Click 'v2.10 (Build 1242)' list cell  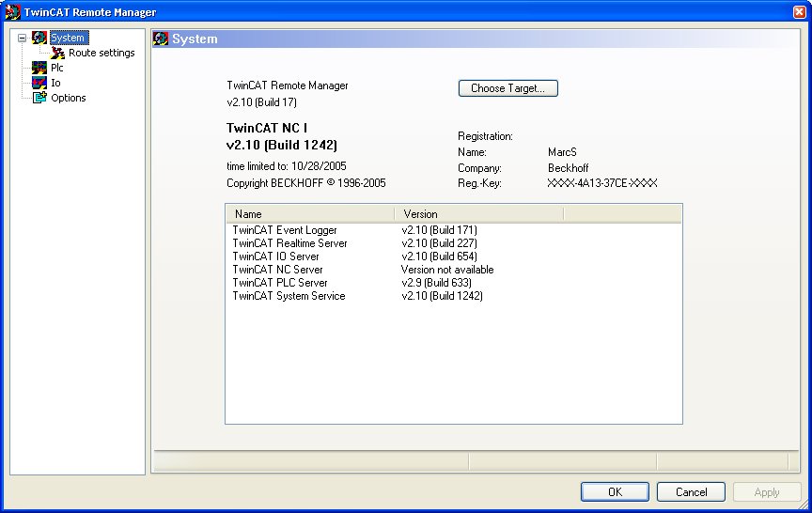pyautogui.click(x=443, y=296)
